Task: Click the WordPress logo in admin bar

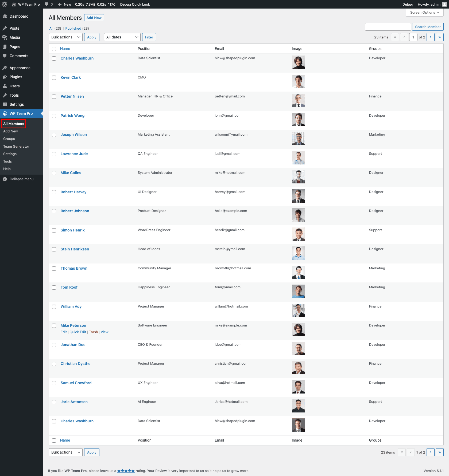Action: point(4,4)
